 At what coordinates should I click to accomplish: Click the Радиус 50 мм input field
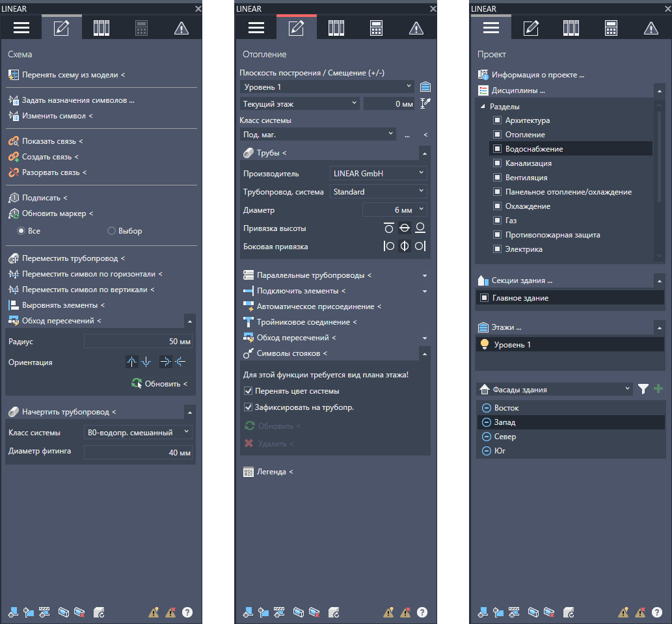pos(138,342)
